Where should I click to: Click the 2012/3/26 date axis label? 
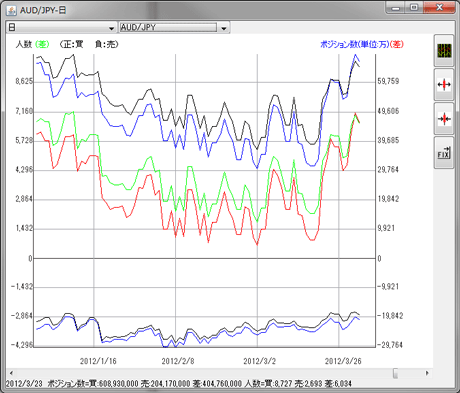[x=343, y=361]
